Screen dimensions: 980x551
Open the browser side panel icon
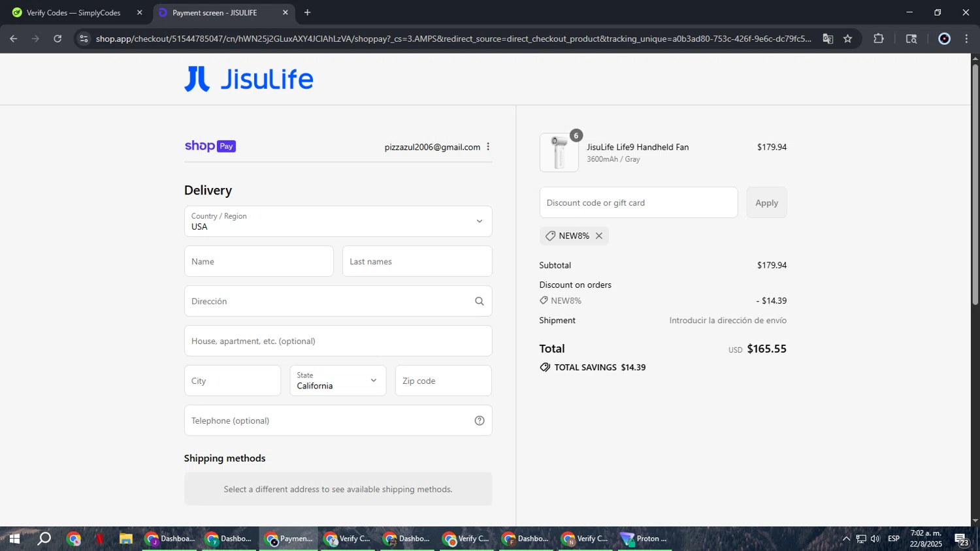911,39
